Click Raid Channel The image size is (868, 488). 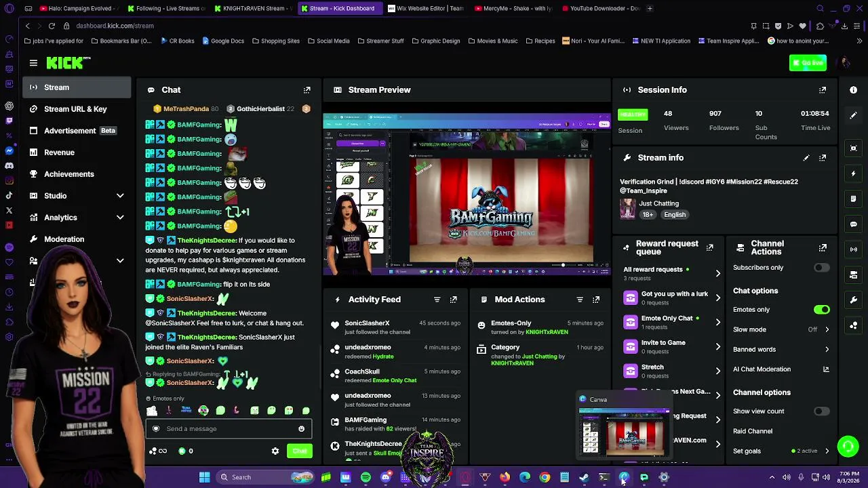pos(753,431)
